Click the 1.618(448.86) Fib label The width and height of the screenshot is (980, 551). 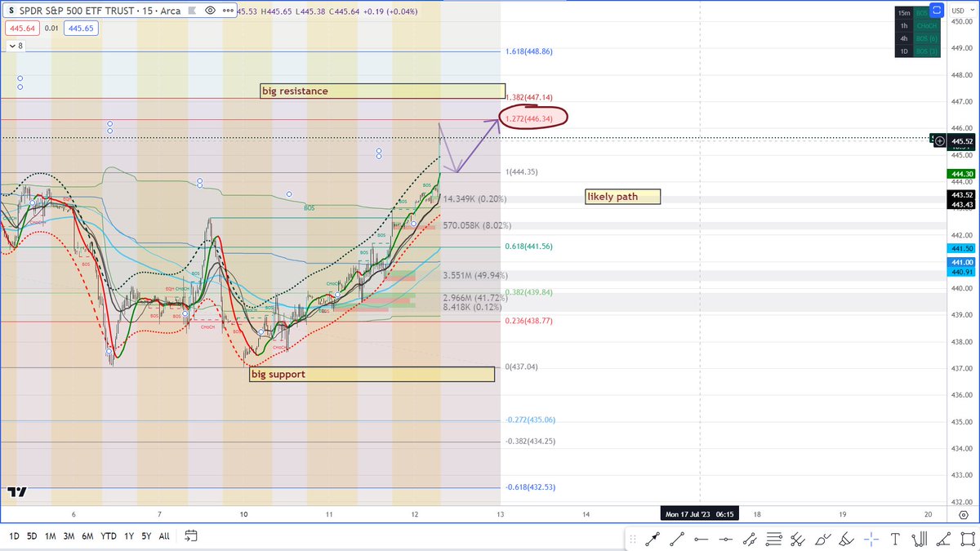click(x=531, y=51)
